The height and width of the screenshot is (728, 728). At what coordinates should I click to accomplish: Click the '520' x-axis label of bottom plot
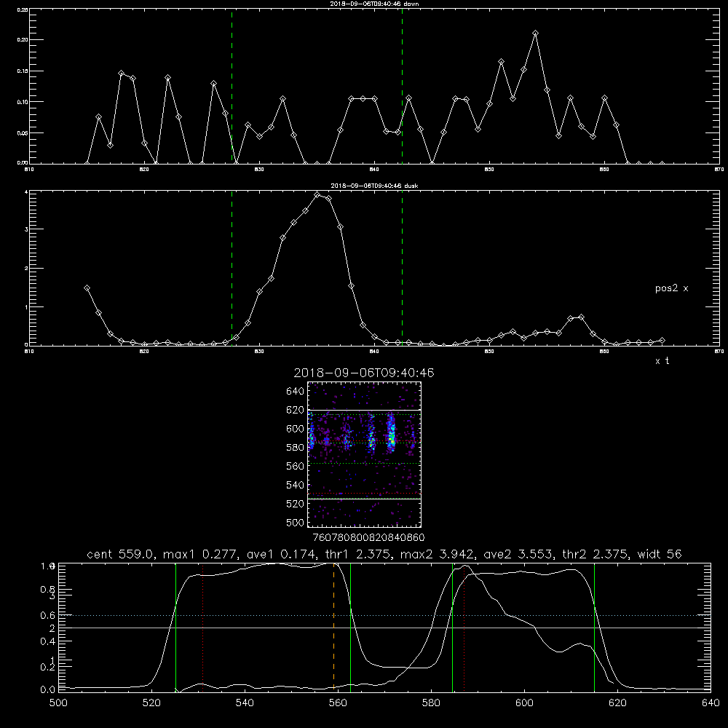(152, 703)
